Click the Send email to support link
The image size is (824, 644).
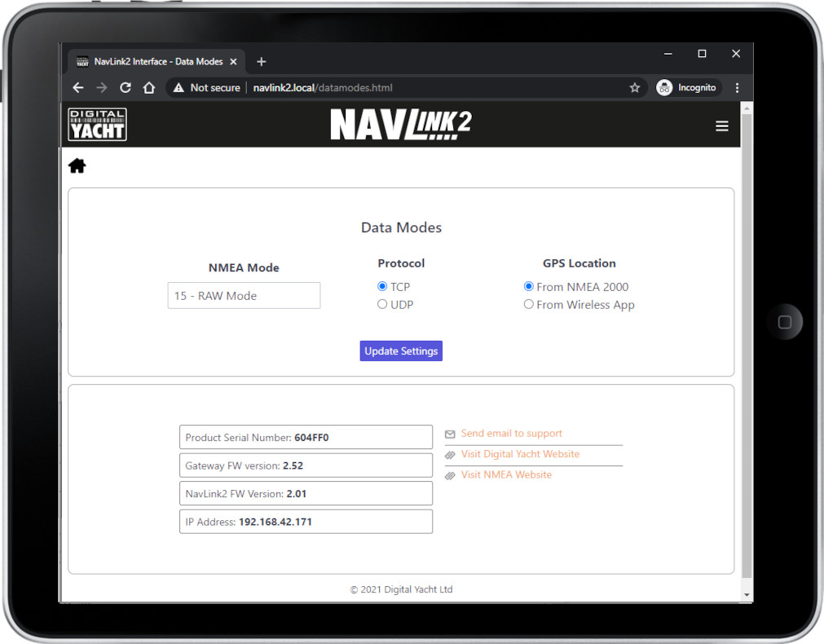[x=511, y=434]
